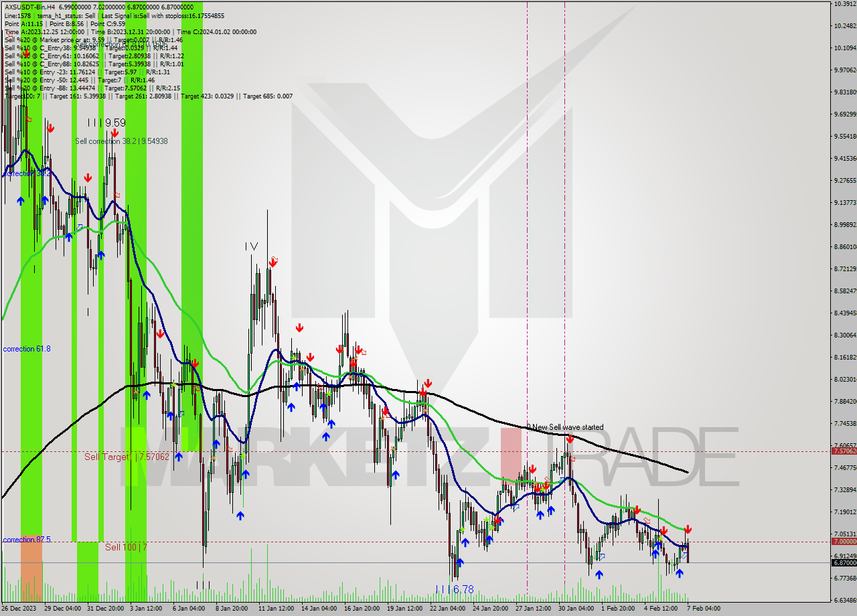Click the 'Time A:2023.12.25 12:00:00' text

tap(44, 31)
